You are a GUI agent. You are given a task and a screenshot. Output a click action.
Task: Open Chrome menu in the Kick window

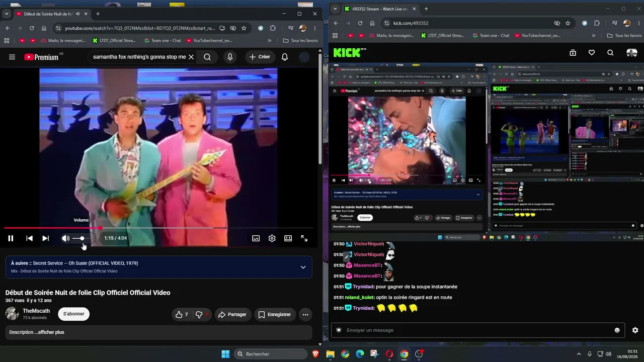pos(639,23)
